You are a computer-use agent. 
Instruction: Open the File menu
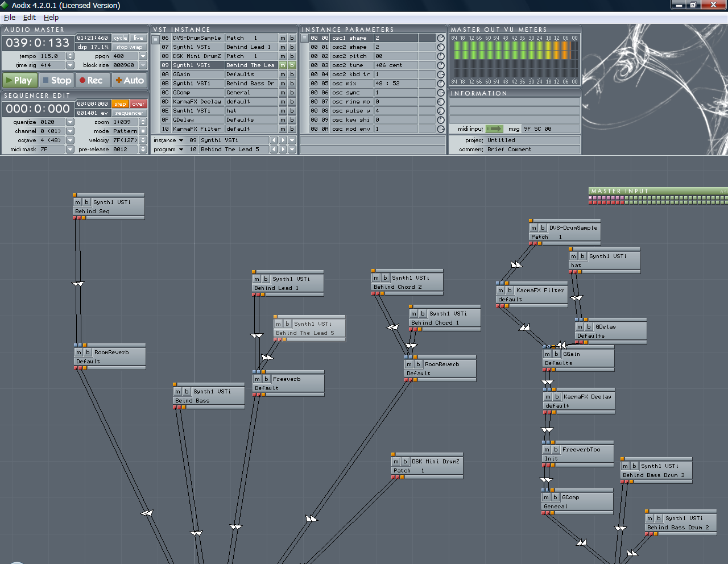point(10,18)
